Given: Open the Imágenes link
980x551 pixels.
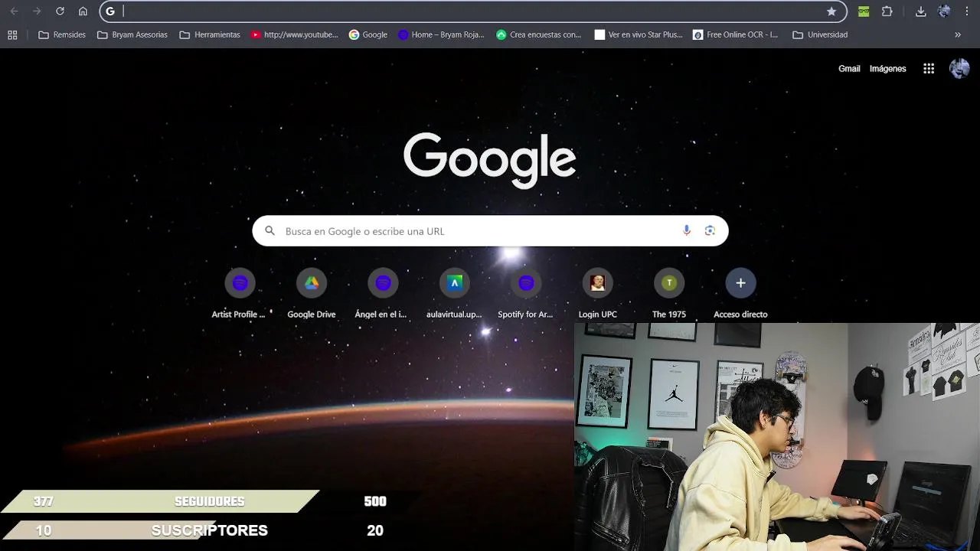Looking at the screenshot, I should tap(887, 69).
